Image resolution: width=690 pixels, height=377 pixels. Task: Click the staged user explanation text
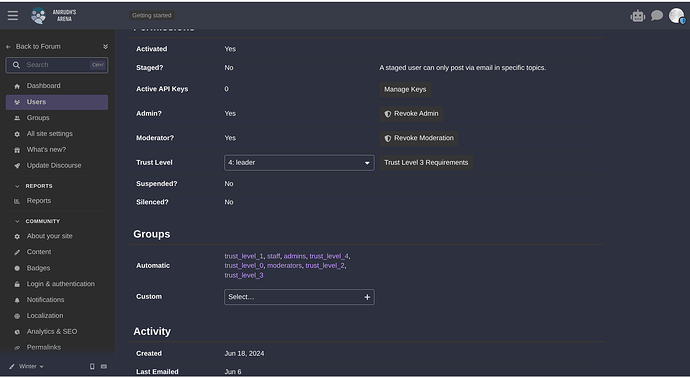[x=462, y=68]
